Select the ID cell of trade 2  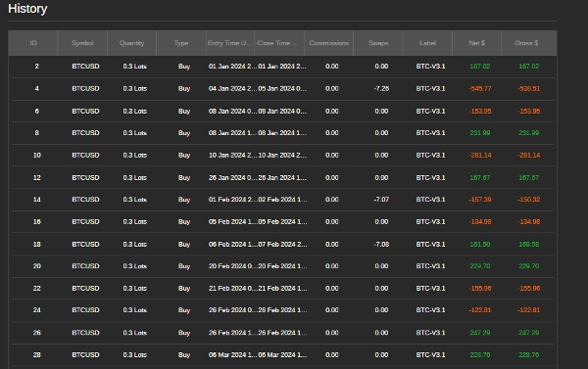click(37, 67)
